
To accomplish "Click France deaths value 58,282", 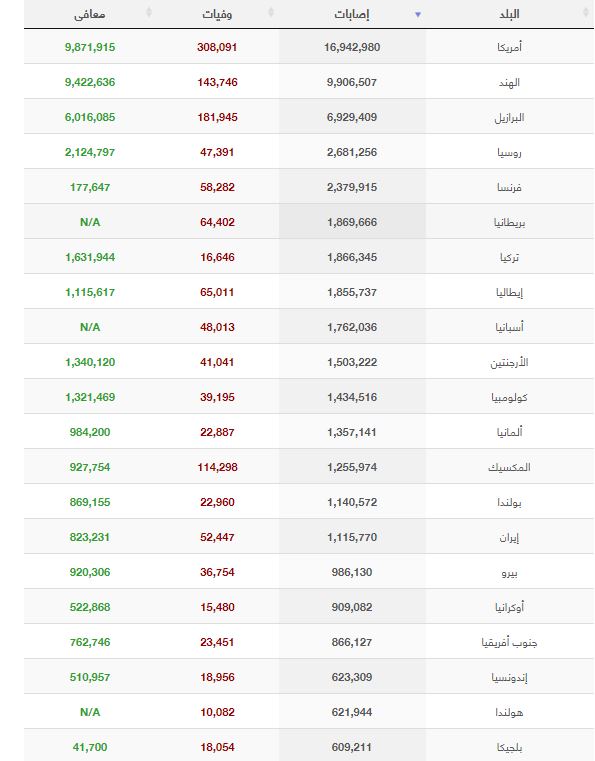I will 217,187.
